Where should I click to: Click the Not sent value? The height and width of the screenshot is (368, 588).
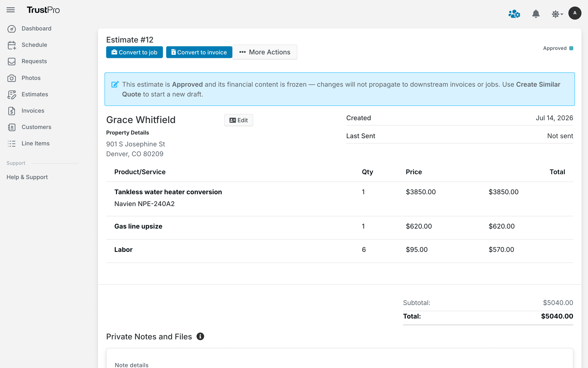tap(560, 136)
